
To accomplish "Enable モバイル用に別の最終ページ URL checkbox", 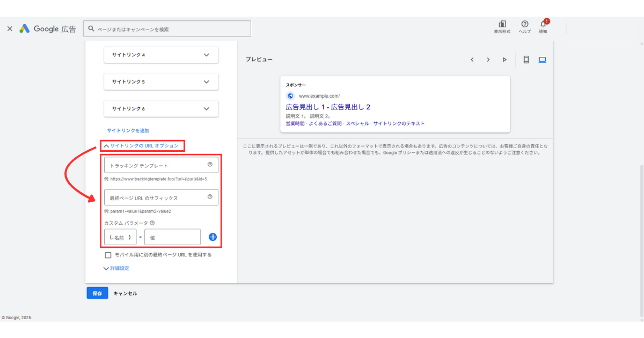I will tap(108, 255).
